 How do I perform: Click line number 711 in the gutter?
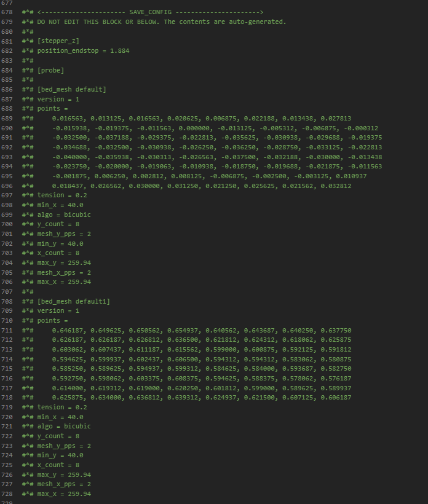coord(7,330)
